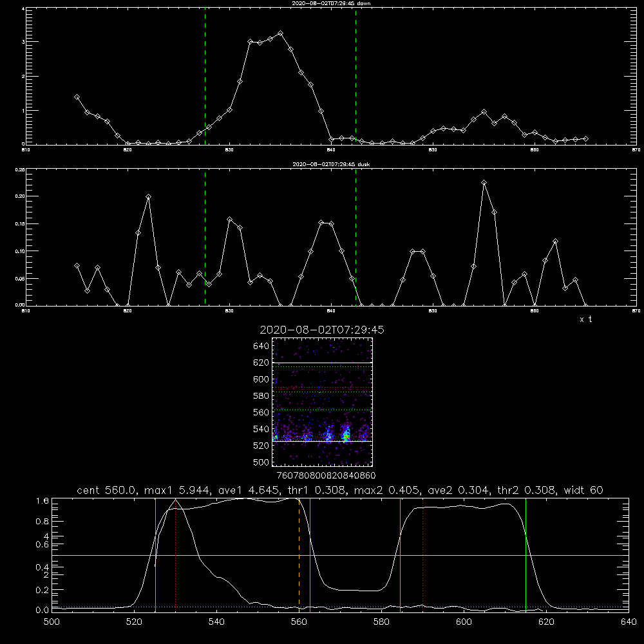Click the red dotted line inside the spectrogram image

pyautogui.click(x=323, y=387)
